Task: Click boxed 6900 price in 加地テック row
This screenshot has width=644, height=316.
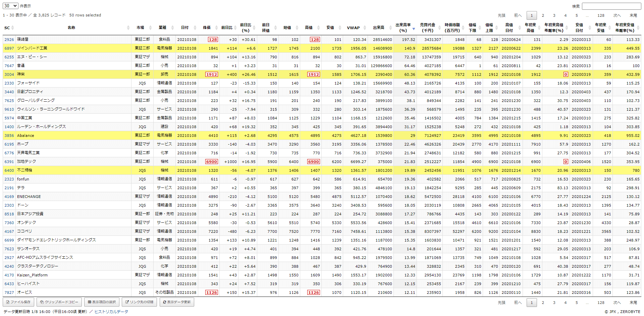Action: pyautogui.click(x=212, y=162)
